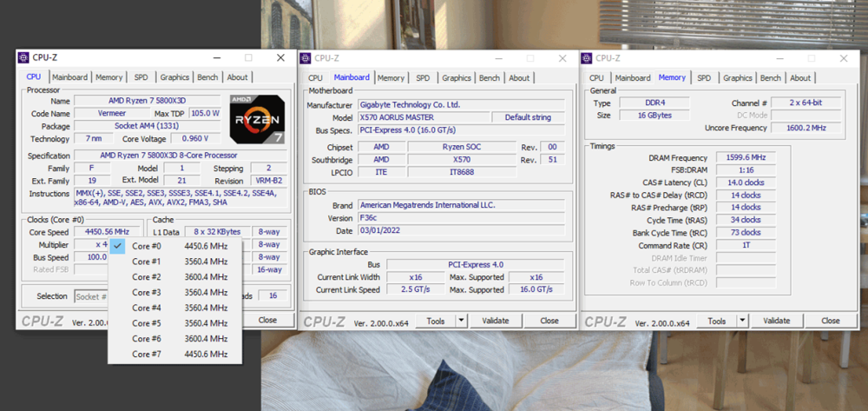Click the Close button in CPU window footer
Screen dimensions: 868x411
(x=267, y=320)
